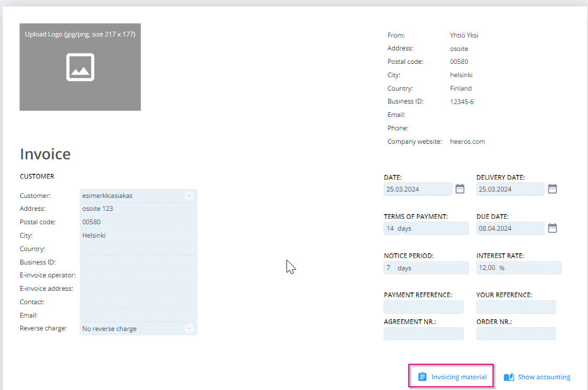Select the Notice Period field 7 days

coord(426,268)
